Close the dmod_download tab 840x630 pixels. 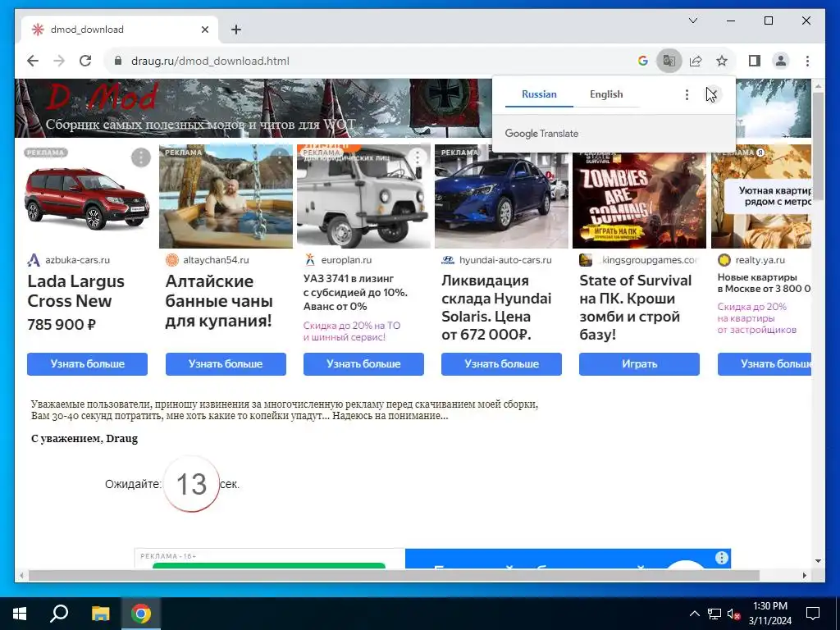point(204,30)
